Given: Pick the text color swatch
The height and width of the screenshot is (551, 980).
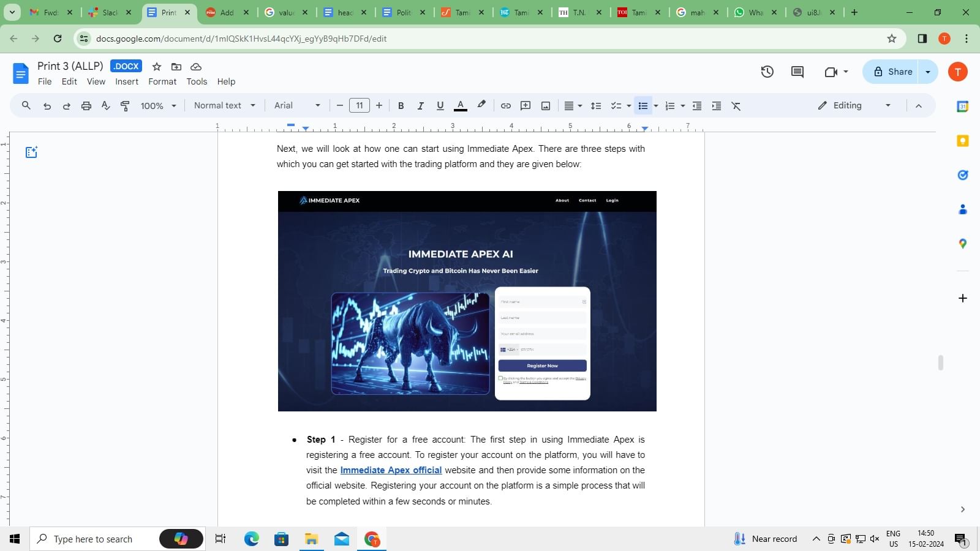Looking at the screenshot, I should (x=461, y=106).
